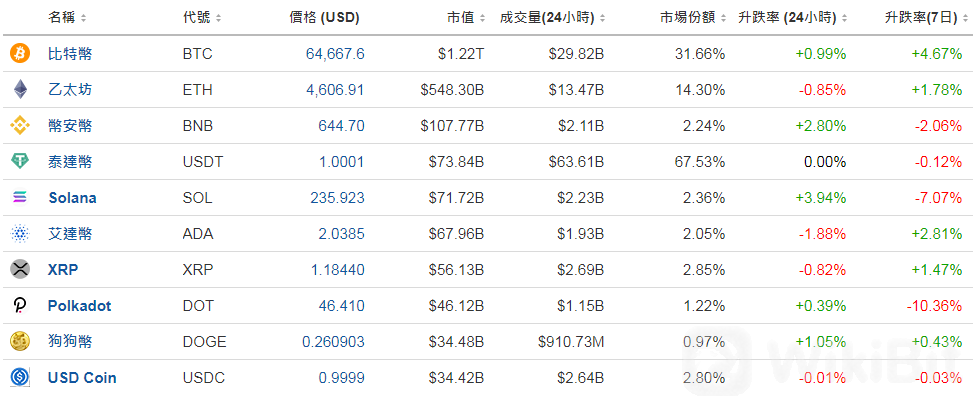
Task: Click the Cardano ADA icon
Action: tap(20, 234)
